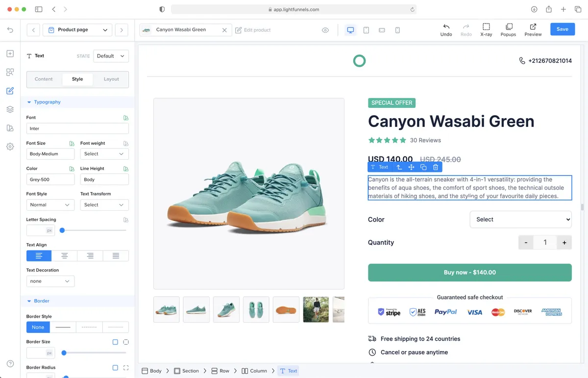
Task: Click the Letter Spacing slider handle
Action: coord(62,230)
